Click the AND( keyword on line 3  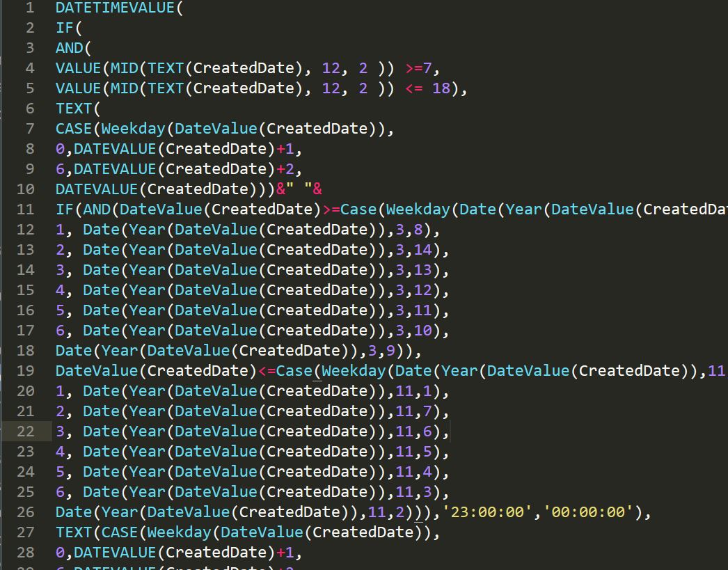73,48
